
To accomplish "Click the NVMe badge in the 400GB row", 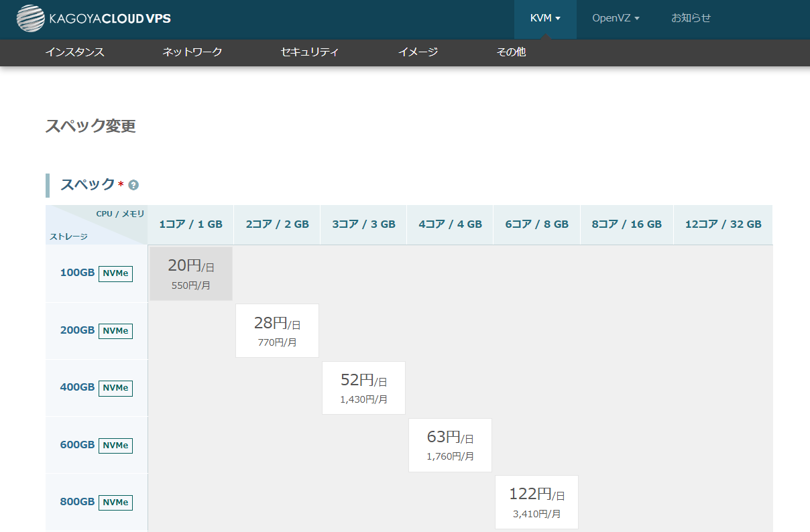I will point(115,388).
